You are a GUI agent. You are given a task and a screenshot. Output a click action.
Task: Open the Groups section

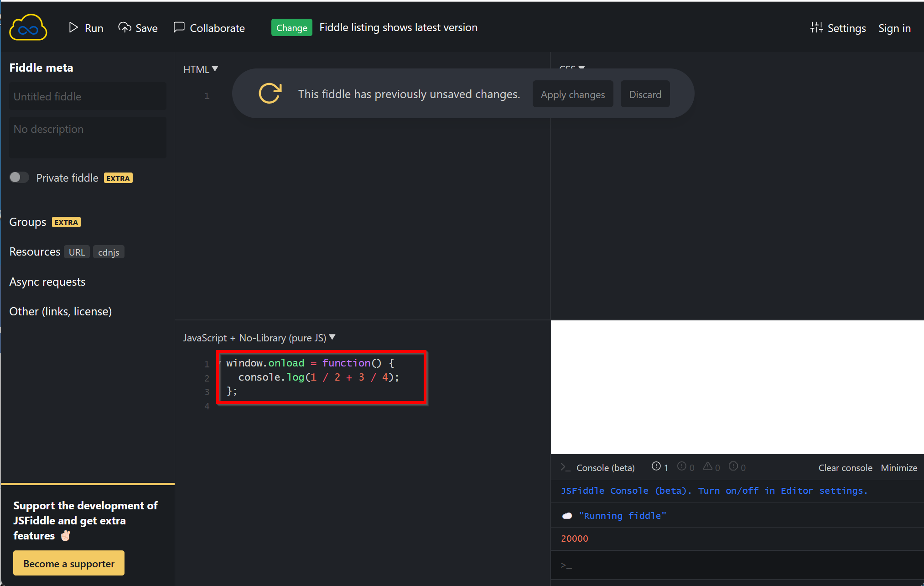tap(28, 222)
